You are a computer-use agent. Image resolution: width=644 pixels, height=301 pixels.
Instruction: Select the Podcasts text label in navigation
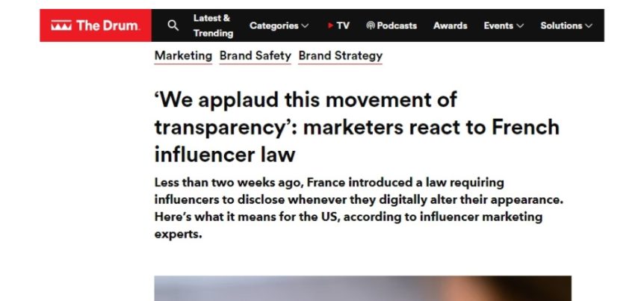tap(397, 25)
